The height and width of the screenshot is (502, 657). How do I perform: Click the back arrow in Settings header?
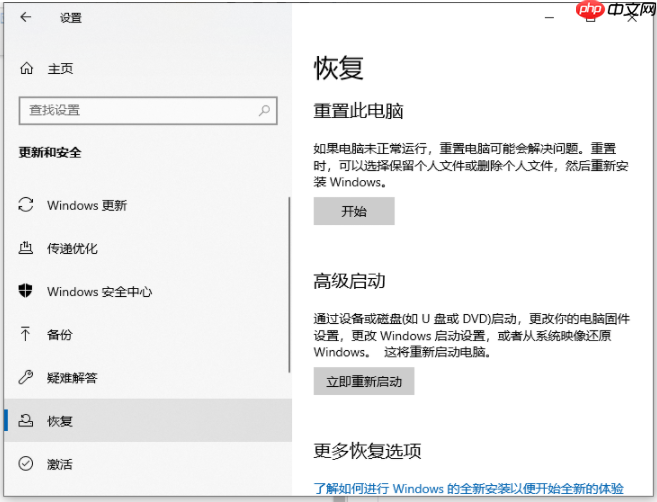pyautogui.click(x=26, y=17)
